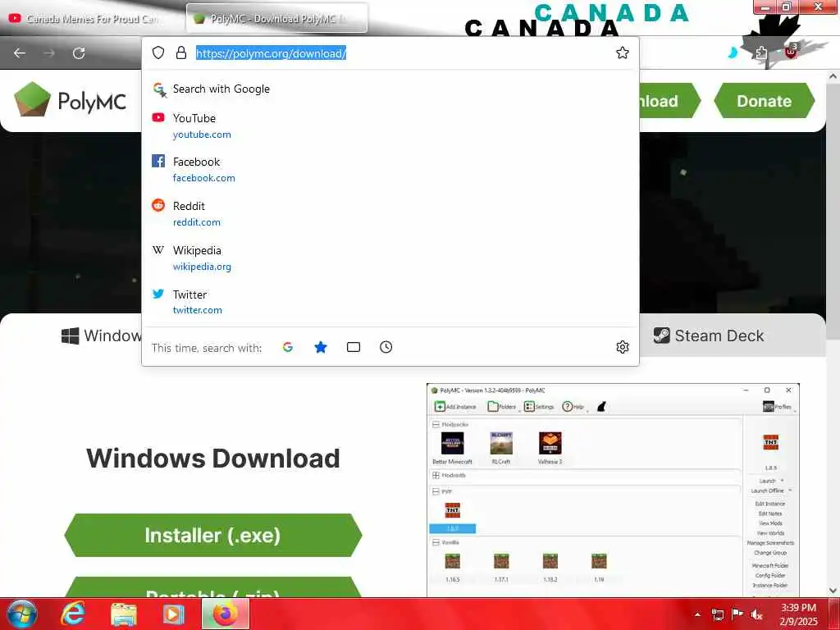840x630 pixels.
Task: Go back with the browser back arrow
Action: pos(20,53)
